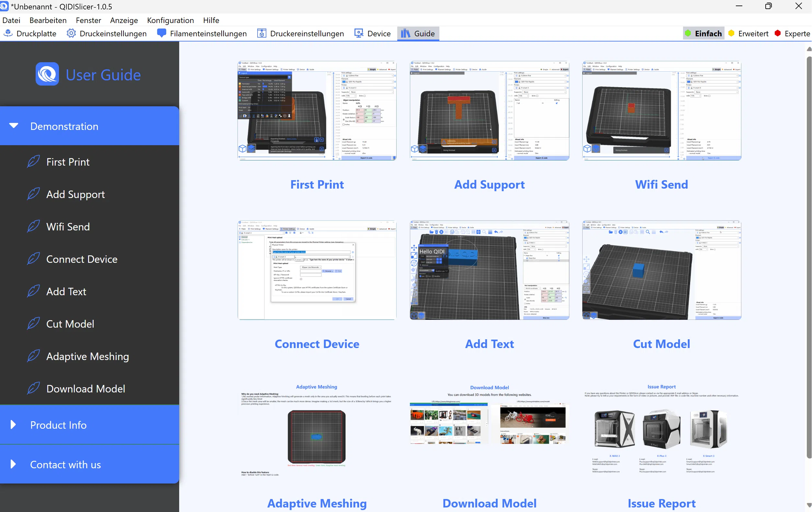Switch to the Druckeinstellungen tab
The image size is (812, 512).
[x=107, y=33]
